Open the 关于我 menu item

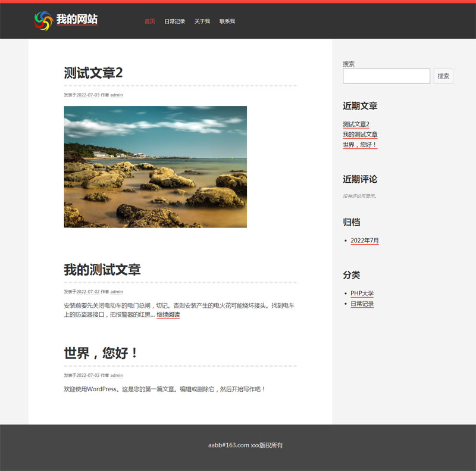[202, 21]
